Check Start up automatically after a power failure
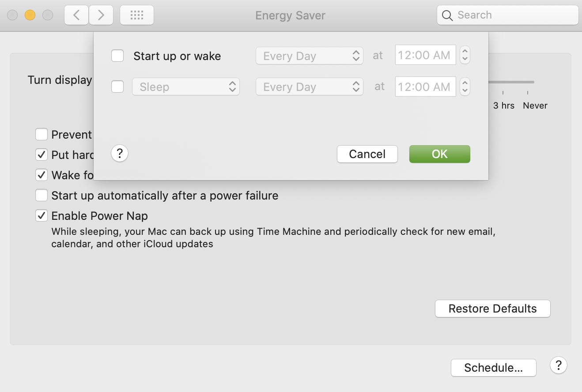 (42, 195)
